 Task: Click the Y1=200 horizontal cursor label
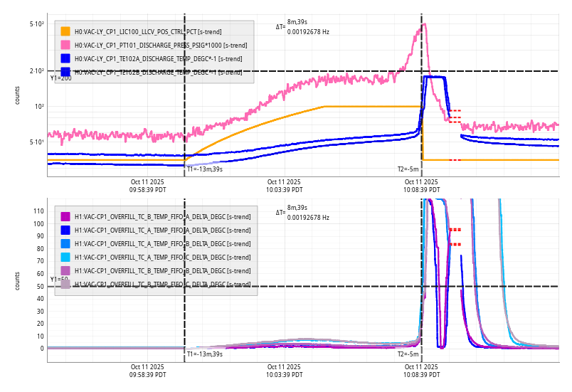(60, 78)
